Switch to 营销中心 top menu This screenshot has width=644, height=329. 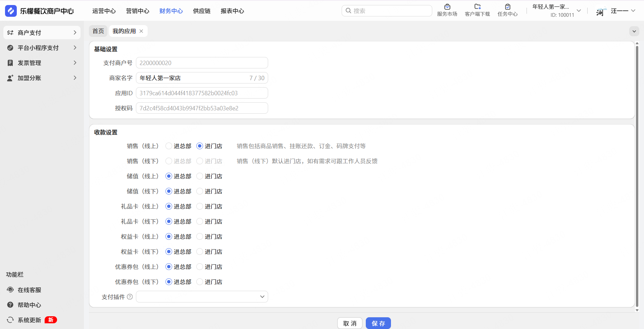137,11
